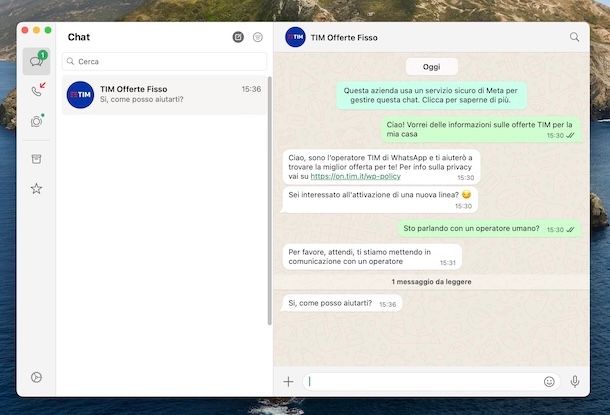This screenshot has width=610, height=415.
Task: Click the TIM avatar in the chat list
Action: [80, 95]
